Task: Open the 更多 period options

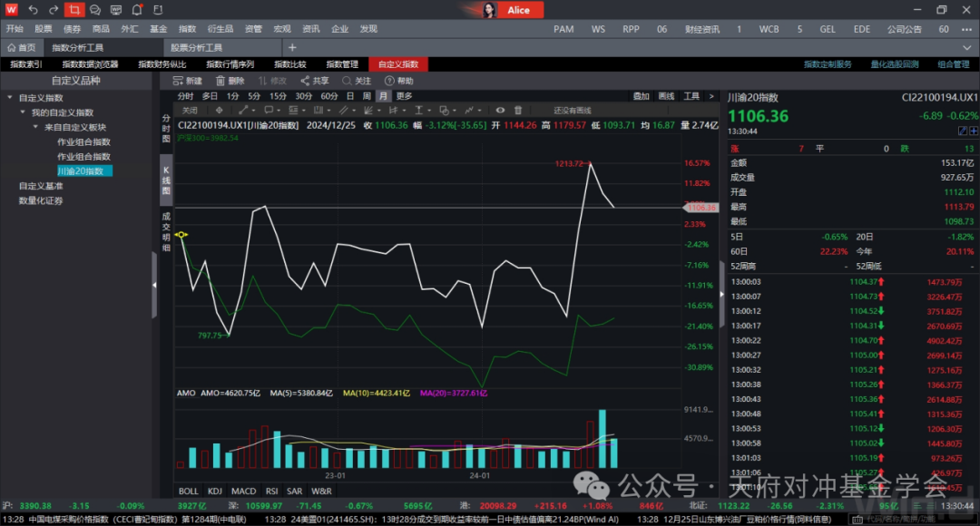Action: pos(404,96)
